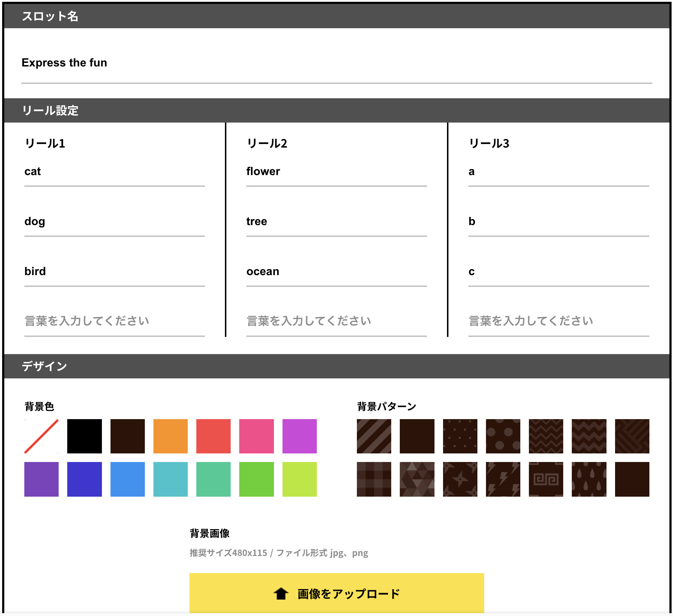The height and width of the screenshot is (616, 673).
Task: Select the no-color red slash swatch
Action: coord(41,436)
